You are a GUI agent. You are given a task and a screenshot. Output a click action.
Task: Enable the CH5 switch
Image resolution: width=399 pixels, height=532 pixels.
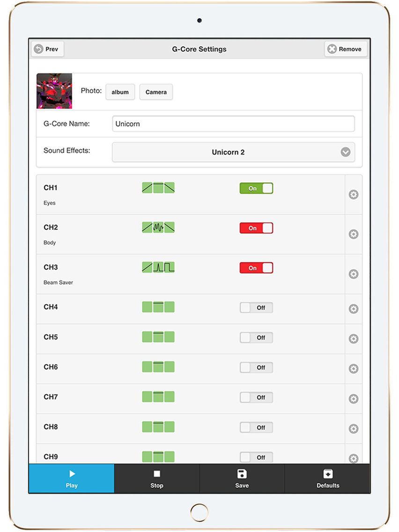coord(256,338)
